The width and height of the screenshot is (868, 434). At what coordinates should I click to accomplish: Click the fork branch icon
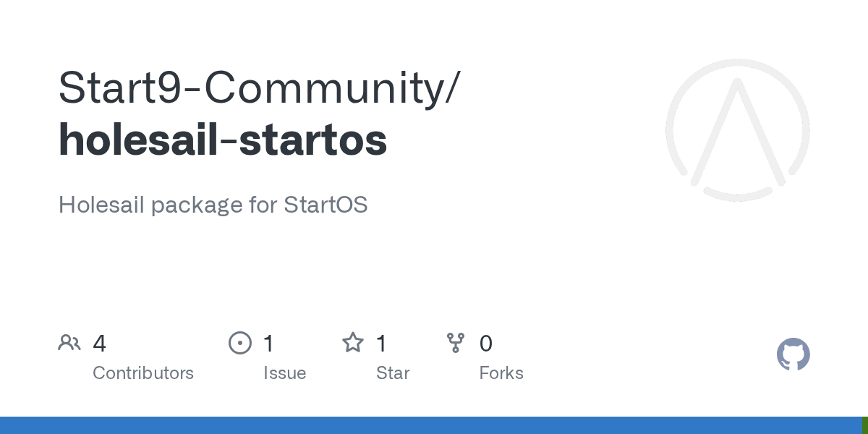pos(456,343)
